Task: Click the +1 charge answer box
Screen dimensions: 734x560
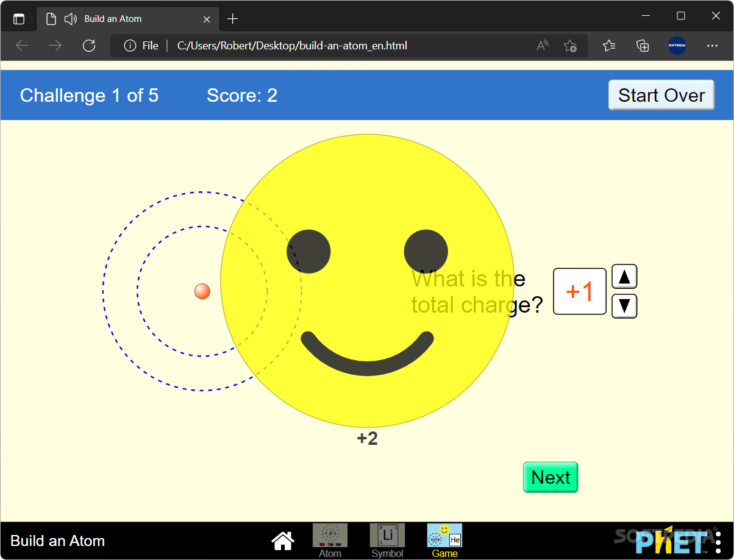Action: click(x=580, y=291)
